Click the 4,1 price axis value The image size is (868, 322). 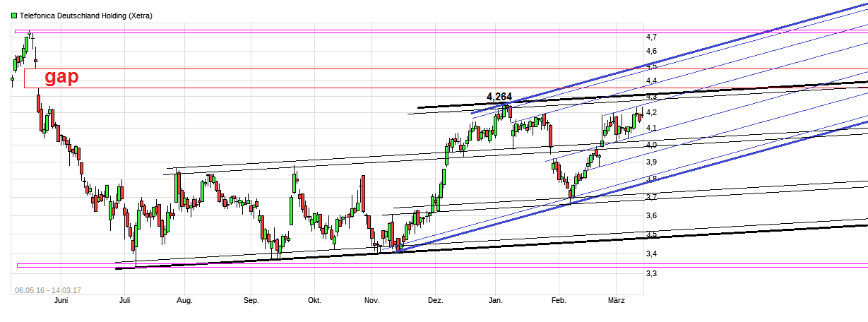[x=651, y=129]
